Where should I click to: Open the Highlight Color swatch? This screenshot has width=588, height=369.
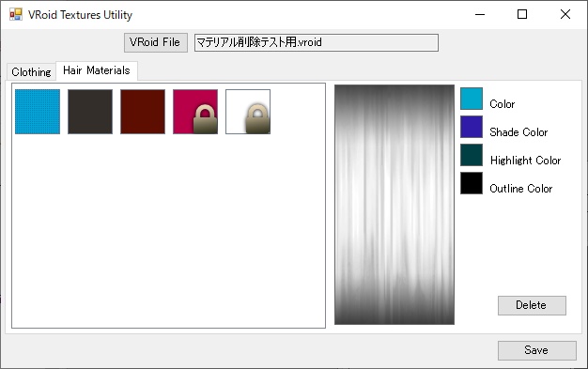coord(472,155)
